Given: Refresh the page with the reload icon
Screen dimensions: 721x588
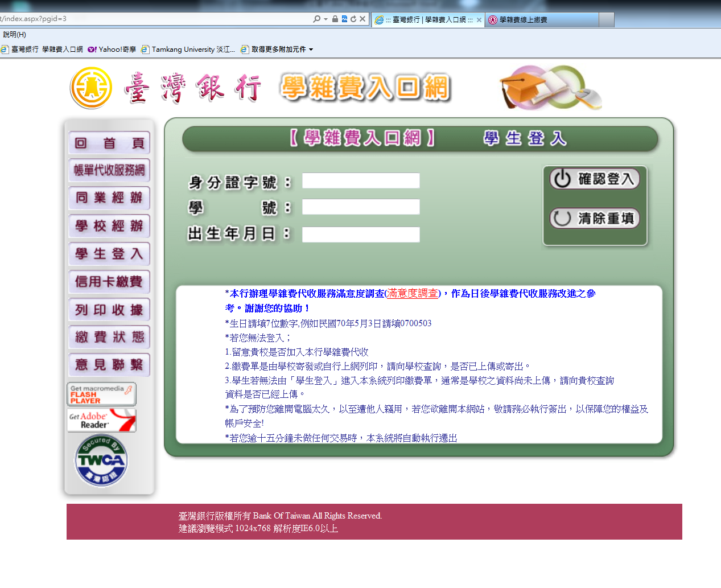Looking at the screenshot, I should [353, 19].
